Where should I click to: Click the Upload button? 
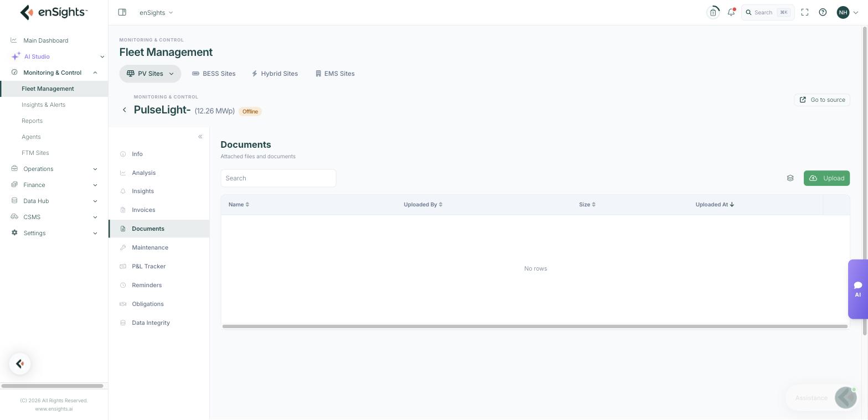coord(826,178)
